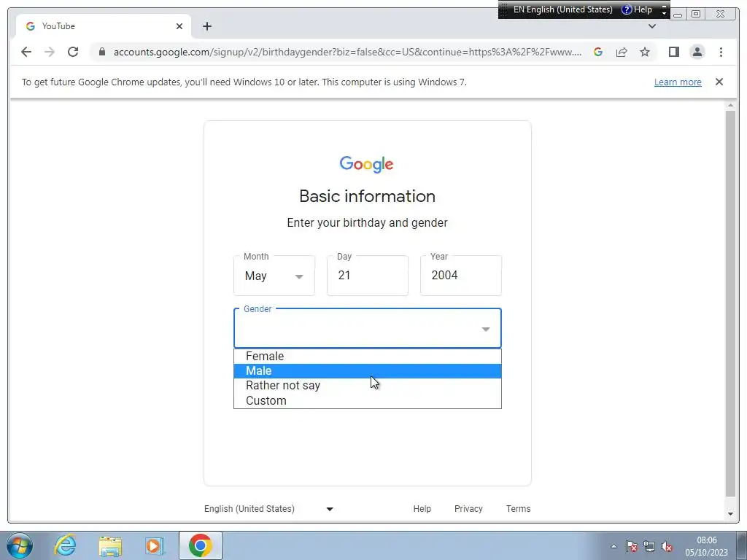
Task: Open the Learn more link
Action: 678,82
